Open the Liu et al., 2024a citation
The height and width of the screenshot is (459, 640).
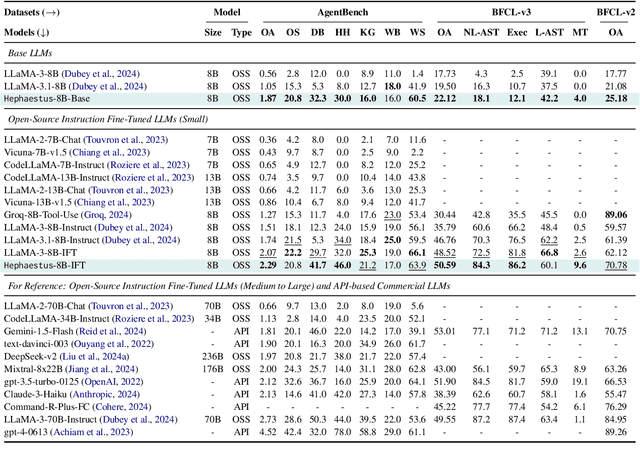tap(95, 357)
